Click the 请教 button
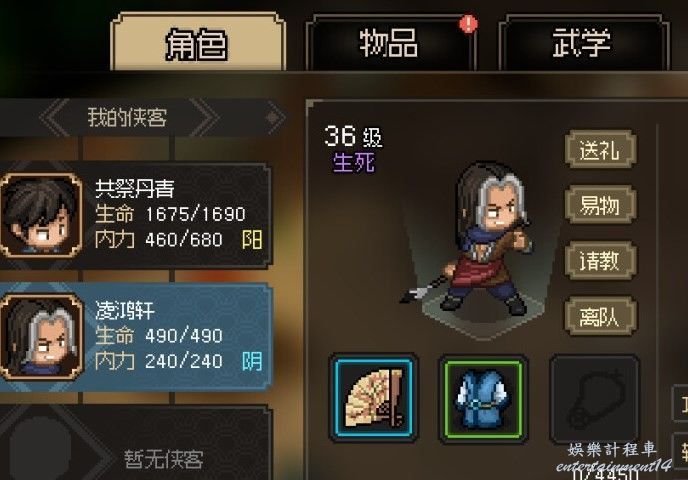688x480 pixels. [x=600, y=261]
